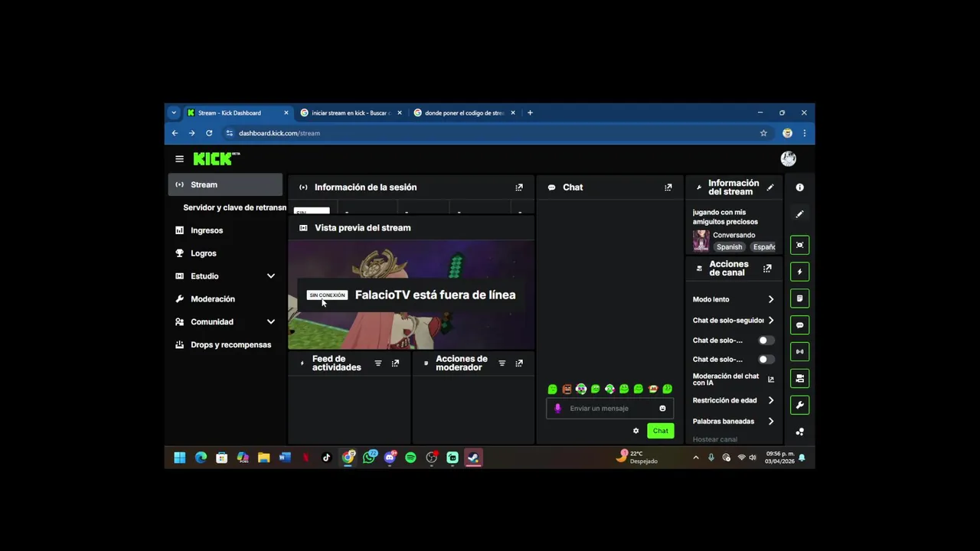Edit stream info with panel pencil icon
The width and height of the screenshot is (980, 551).
pos(770,187)
